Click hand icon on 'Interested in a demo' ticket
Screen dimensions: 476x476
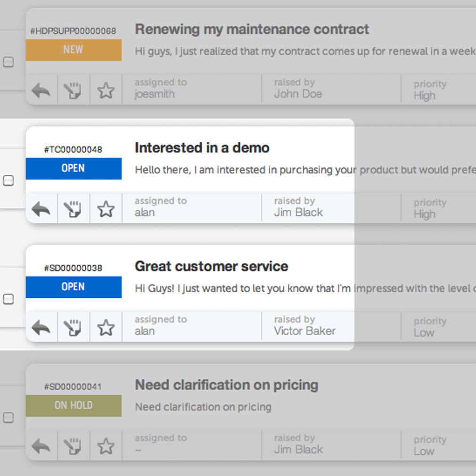point(73,209)
